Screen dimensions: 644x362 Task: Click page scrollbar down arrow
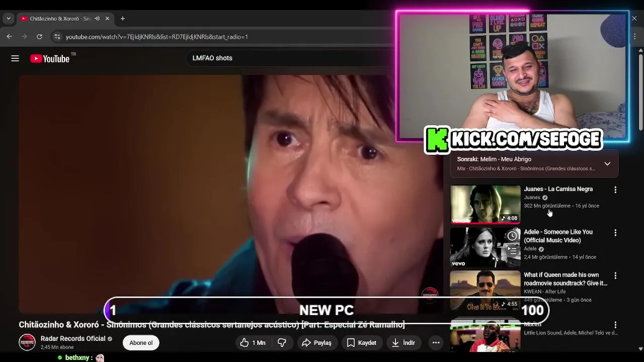(x=640, y=348)
